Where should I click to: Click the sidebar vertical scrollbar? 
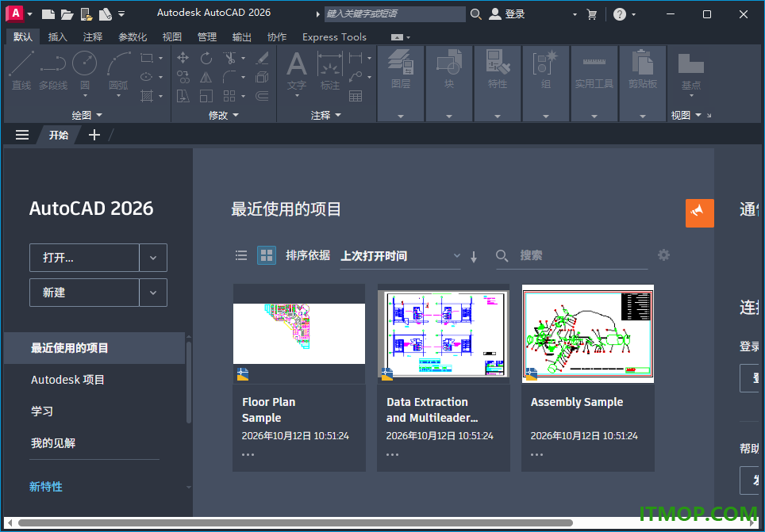pyautogui.click(x=189, y=382)
